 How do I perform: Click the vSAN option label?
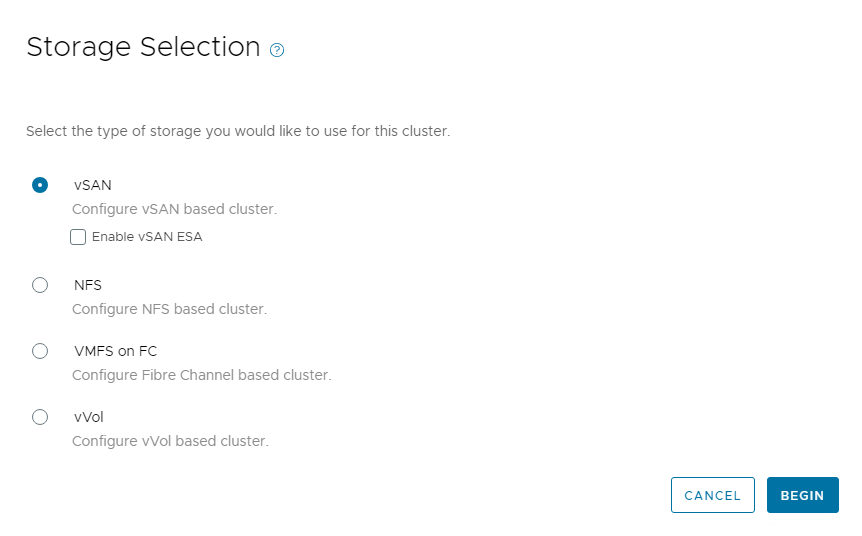[x=92, y=185]
